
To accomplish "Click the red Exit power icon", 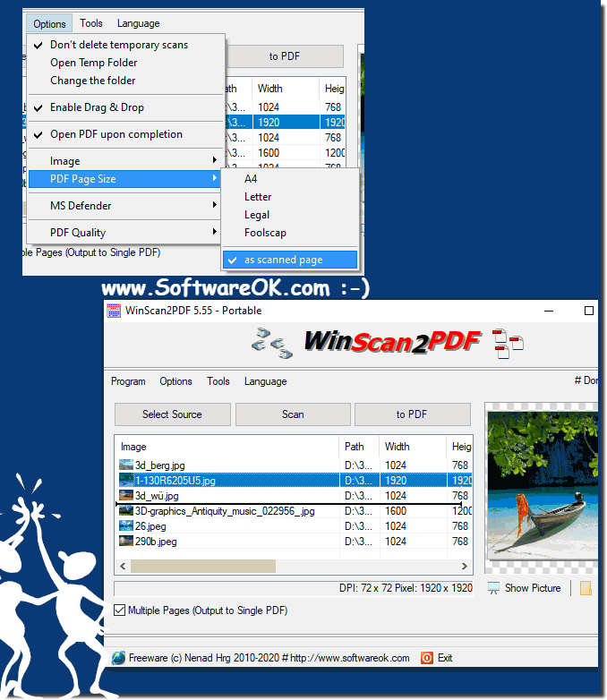I will click(x=427, y=658).
